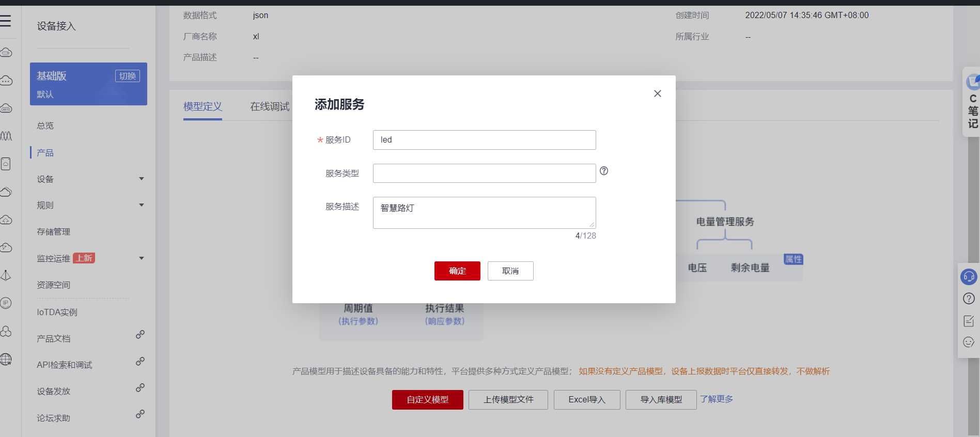Close the 添加服务 dialog with X

tap(658, 93)
